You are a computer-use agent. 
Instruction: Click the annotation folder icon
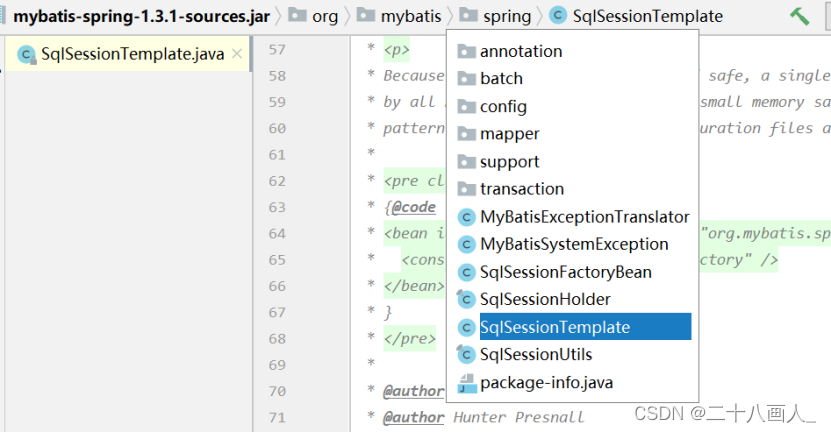point(466,51)
